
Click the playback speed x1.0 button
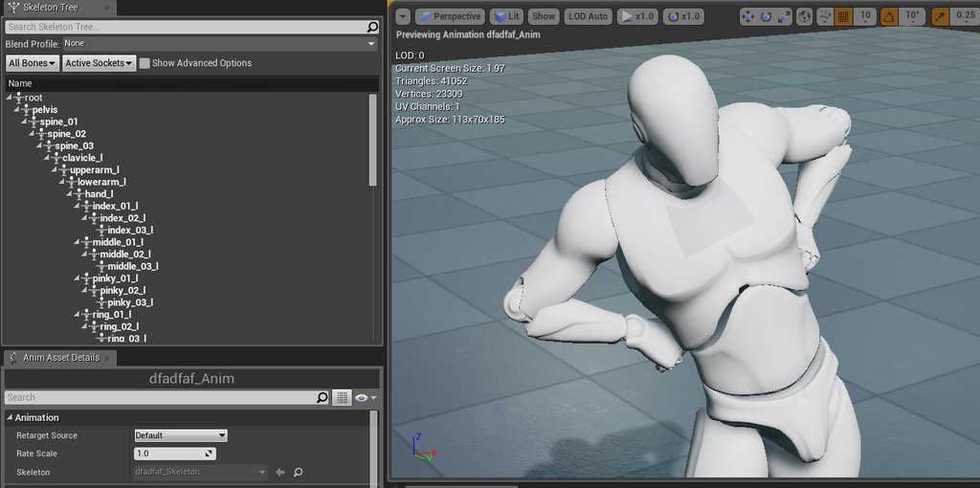point(637,17)
